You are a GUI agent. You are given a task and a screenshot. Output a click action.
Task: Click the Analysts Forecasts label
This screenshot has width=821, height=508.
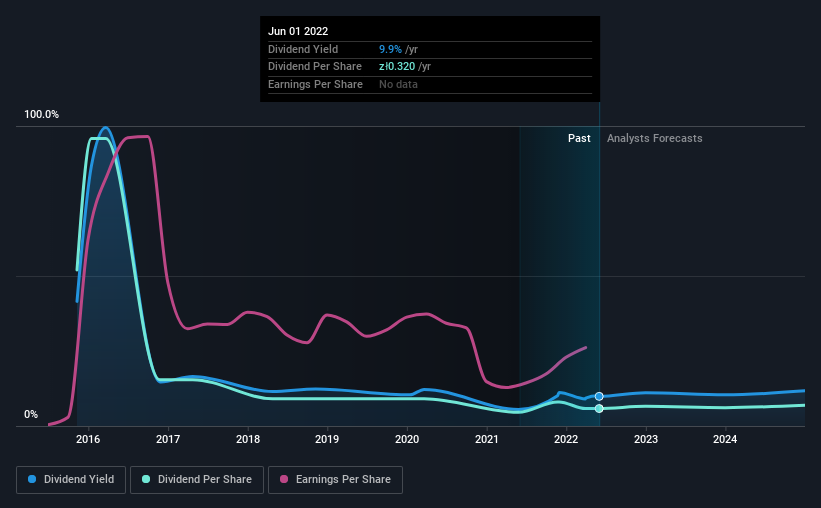click(654, 138)
